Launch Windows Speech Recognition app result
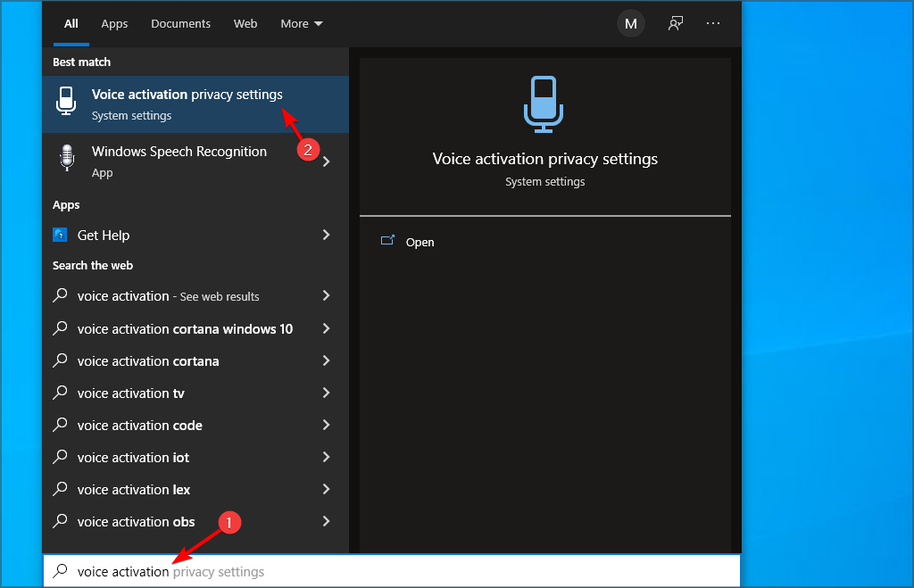The image size is (914, 588). [x=195, y=161]
